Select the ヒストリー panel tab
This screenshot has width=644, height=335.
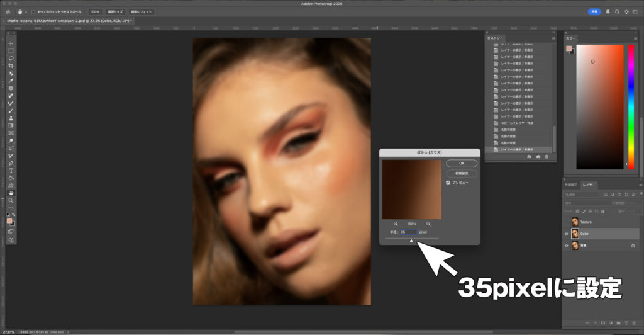point(495,38)
